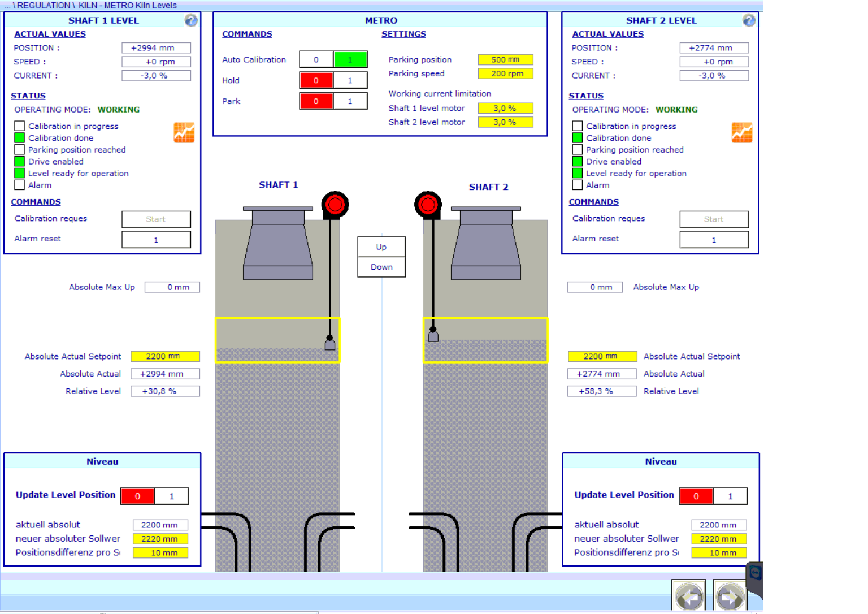Edit Shaft 2 level motor current limit
Screen dimensions: 868x614
[506, 122]
